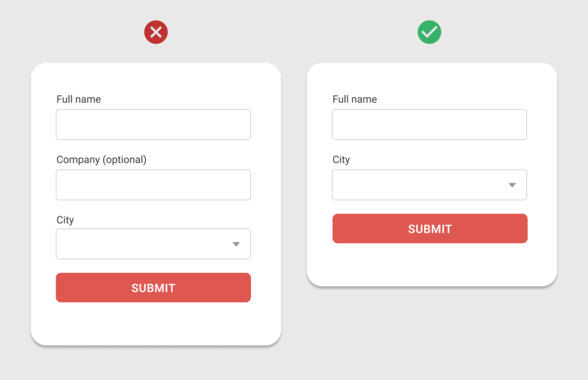Click the dropdown arrow in the right City field
The image size is (588, 380).
click(512, 185)
